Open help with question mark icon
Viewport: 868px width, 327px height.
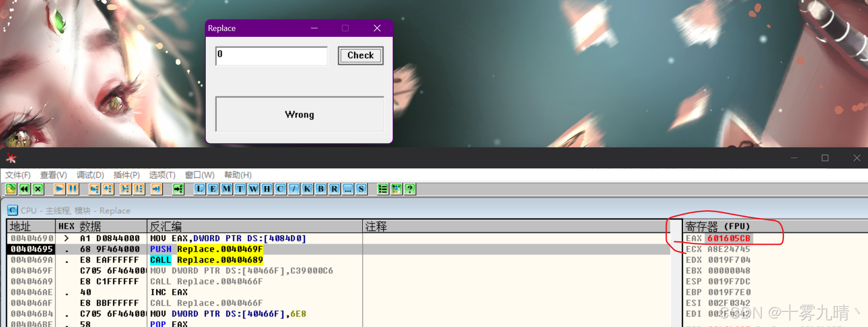pyautogui.click(x=410, y=189)
